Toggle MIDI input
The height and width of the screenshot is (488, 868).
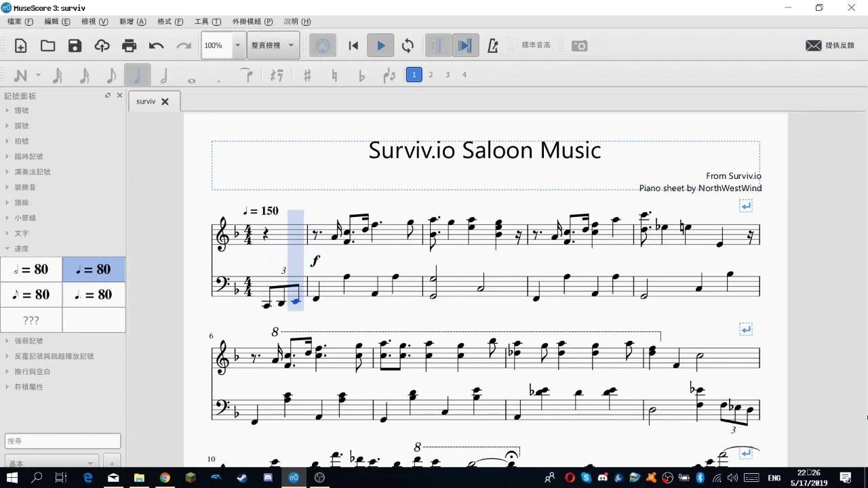pos(323,46)
